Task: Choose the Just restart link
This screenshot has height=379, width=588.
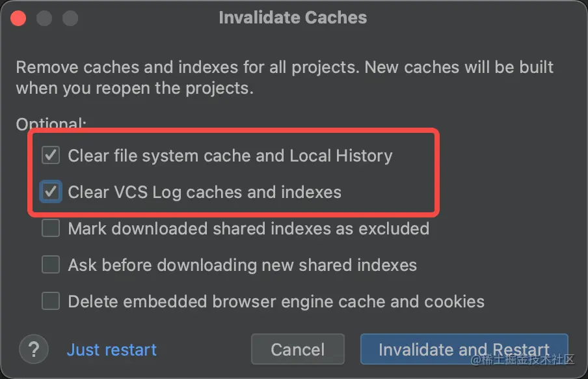Action: pos(112,350)
